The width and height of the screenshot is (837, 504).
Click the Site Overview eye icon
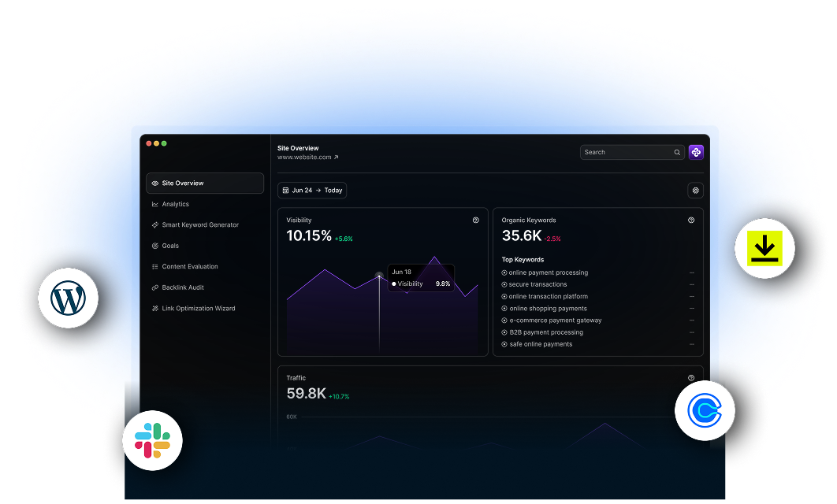[x=154, y=183]
